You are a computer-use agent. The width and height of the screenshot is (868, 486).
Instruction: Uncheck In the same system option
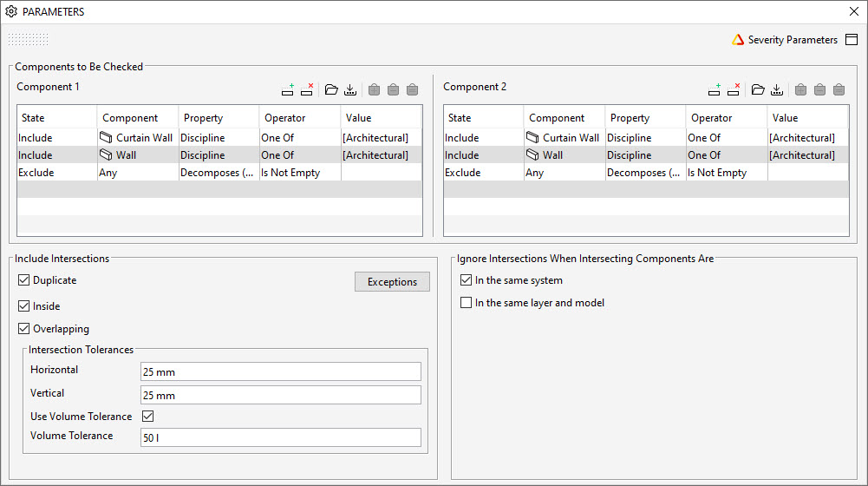(467, 279)
